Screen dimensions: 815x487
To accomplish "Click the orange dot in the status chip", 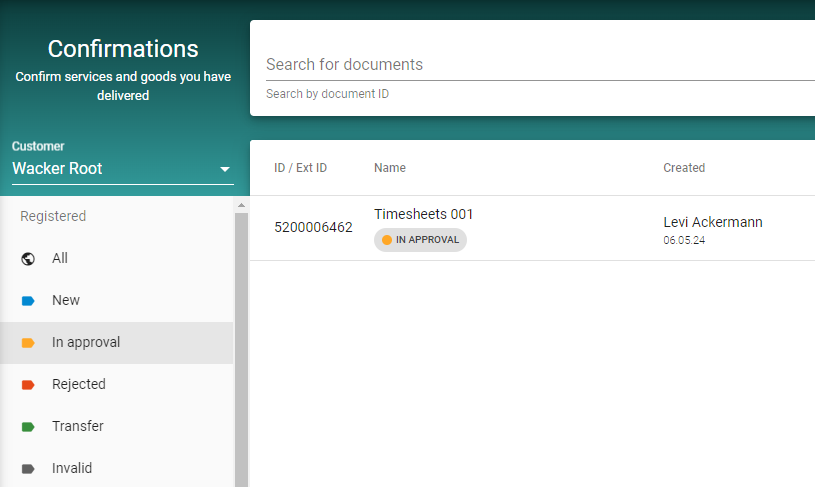I will point(387,240).
